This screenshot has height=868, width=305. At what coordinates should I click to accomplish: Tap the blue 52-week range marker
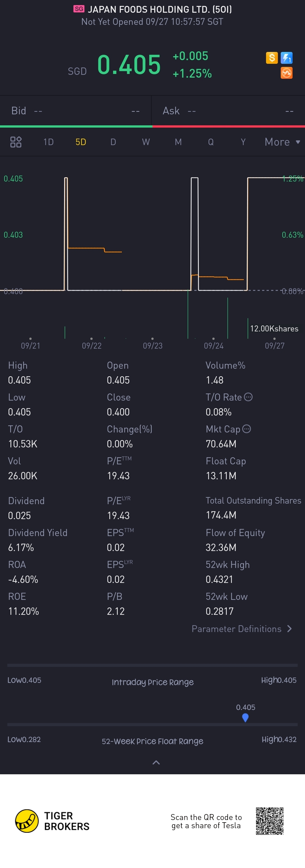245,718
